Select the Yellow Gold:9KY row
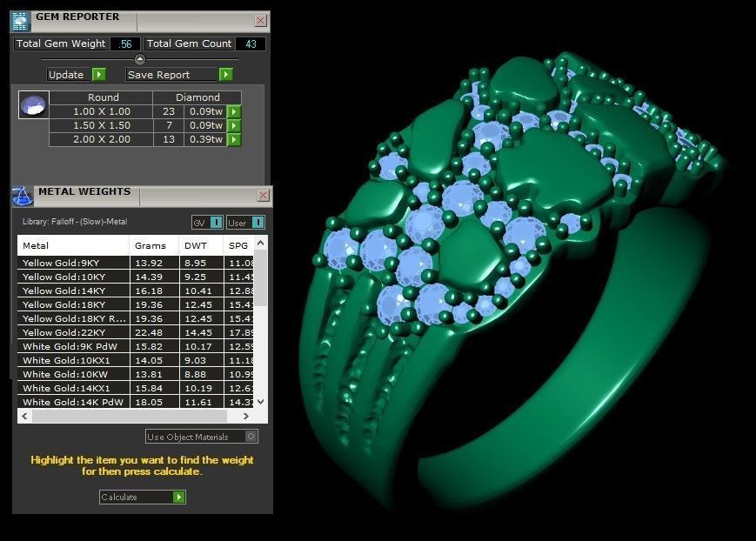Screen dimensions: 756x541 136,263
